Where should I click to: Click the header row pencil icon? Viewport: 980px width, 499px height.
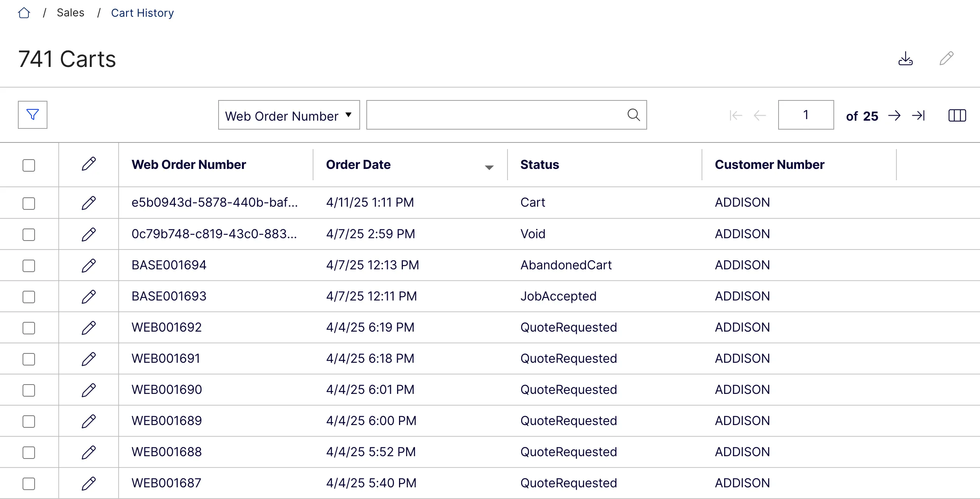coord(89,164)
